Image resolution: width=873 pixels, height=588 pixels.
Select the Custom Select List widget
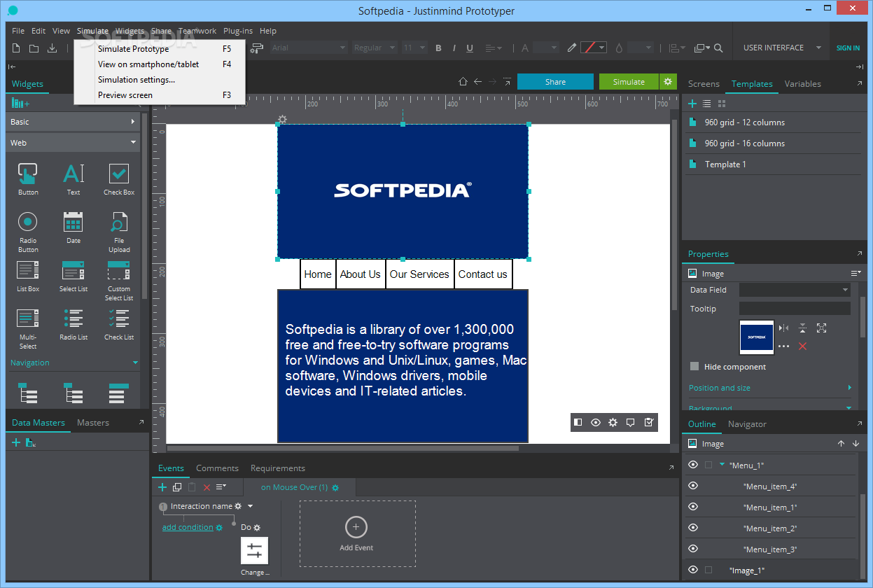tap(119, 281)
